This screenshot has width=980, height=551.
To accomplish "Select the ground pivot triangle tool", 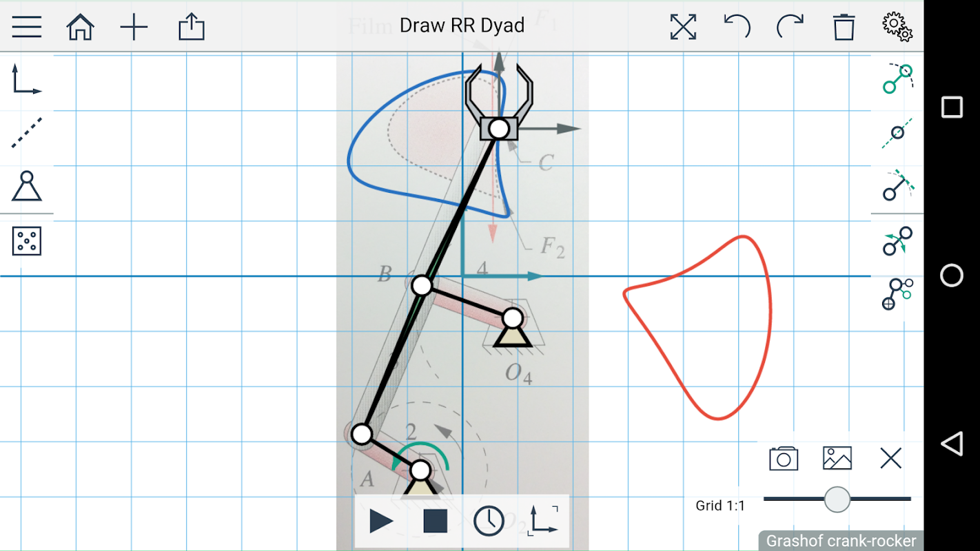I will pos(27,186).
